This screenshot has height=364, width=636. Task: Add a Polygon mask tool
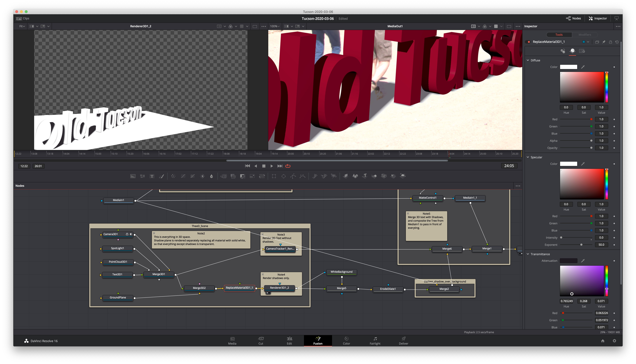(293, 176)
